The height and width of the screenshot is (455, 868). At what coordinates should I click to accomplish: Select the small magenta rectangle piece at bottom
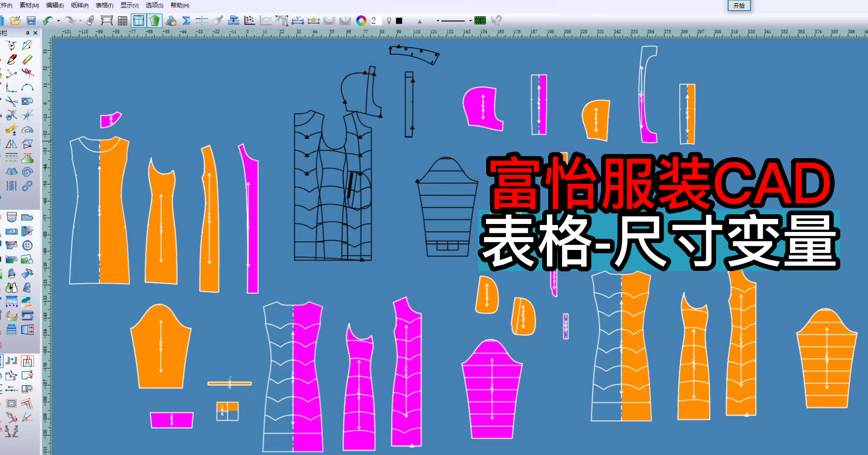(171, 420)
